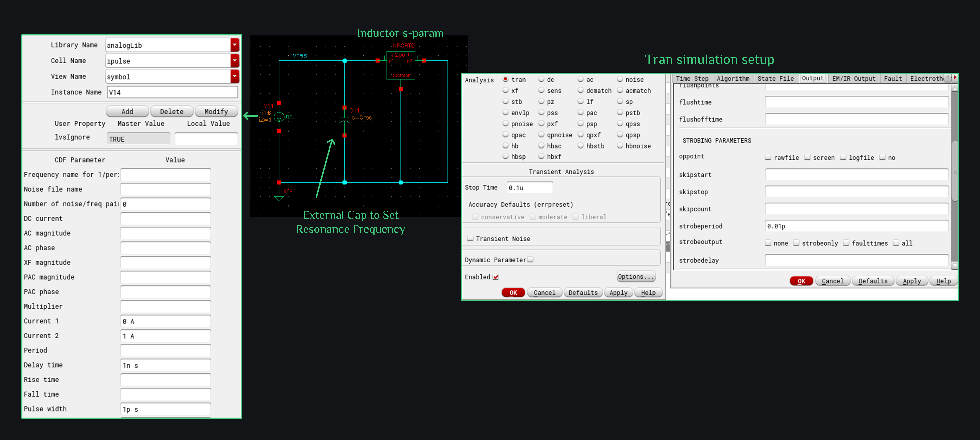The image size is (980, 440).
Task: Click OK in the Transient Analysis dialog
Action: coord(513,292)
